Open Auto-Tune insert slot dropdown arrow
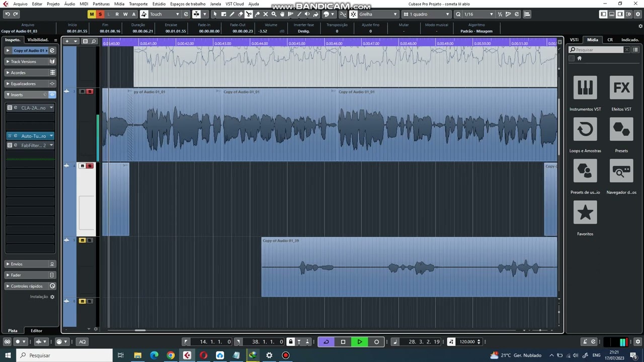This screenshot has height=362, width=644. pyautogui.click(x=51, y=136)
